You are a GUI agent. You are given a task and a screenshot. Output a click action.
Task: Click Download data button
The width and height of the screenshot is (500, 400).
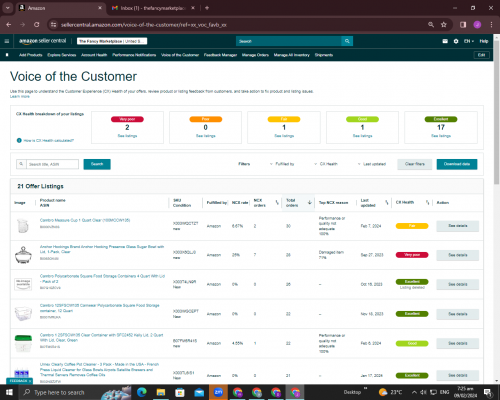point(457,164)
